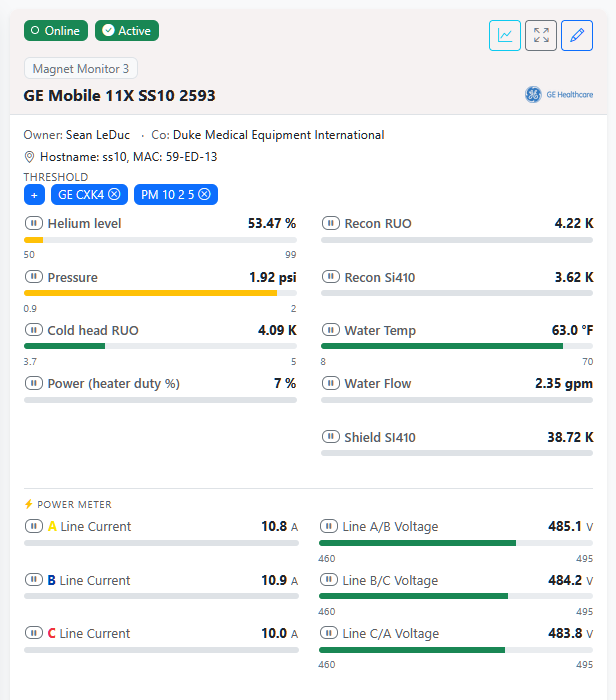Click the 10.8 A current value
Screen dimensions: 616x700
tap(279, 526)
